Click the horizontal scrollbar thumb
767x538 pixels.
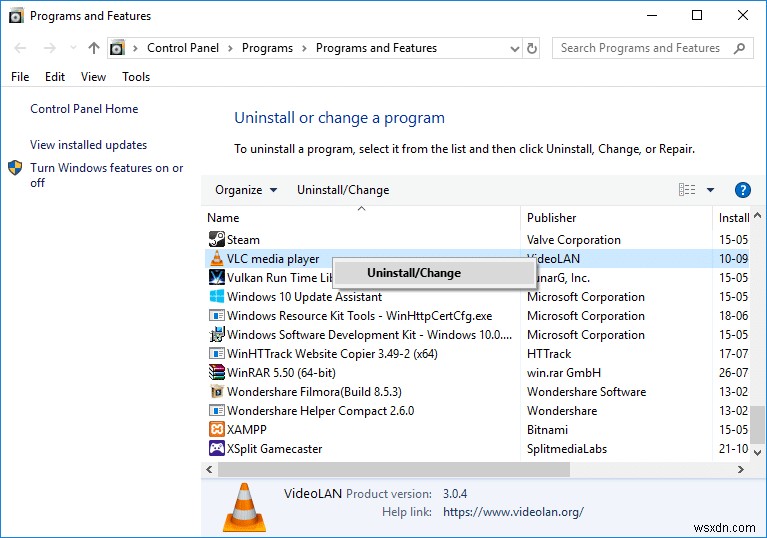[394, 470]
